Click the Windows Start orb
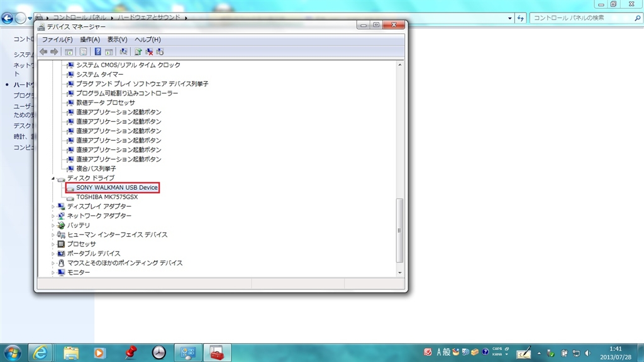Screen dimensions: 644x362 click(13, 353)
